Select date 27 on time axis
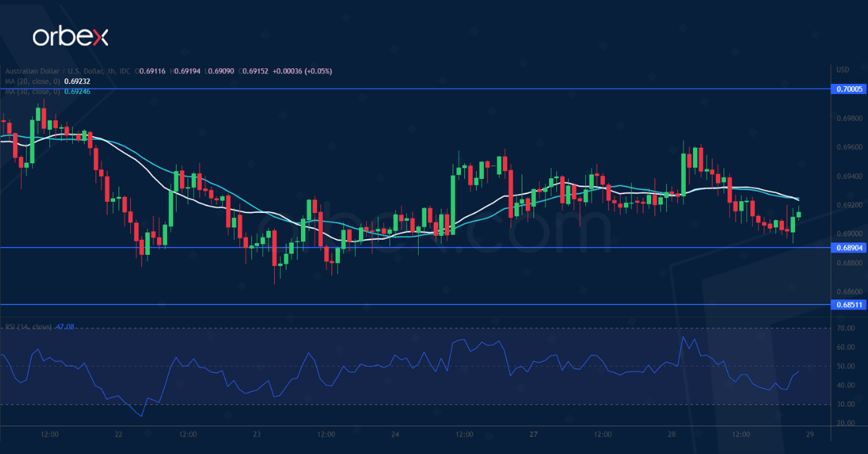The height and width of the screenshot is (454, 868). (x=533, y=434)
